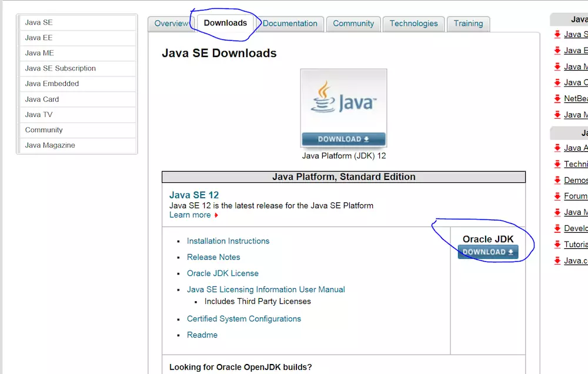Open Java Magazine in the left sidebar
The height and width of the screenshot is (374, 588).
77,146
